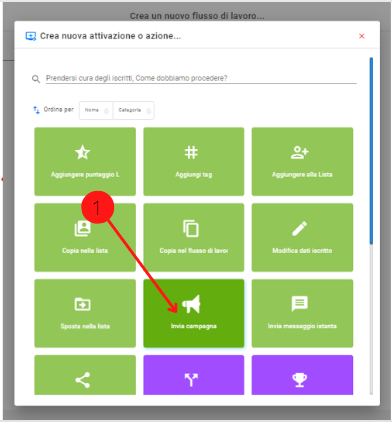Click the Copia nel flusso di lavoro label
The width and height of the screenshot is (392, 422).
[x=194, y=251]
